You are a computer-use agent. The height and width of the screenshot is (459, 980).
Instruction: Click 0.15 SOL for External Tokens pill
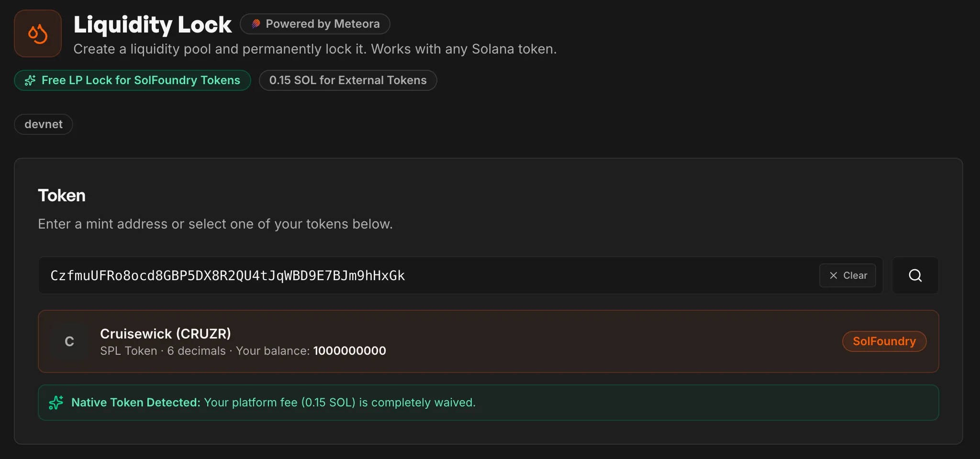click(x=347, y=80)
